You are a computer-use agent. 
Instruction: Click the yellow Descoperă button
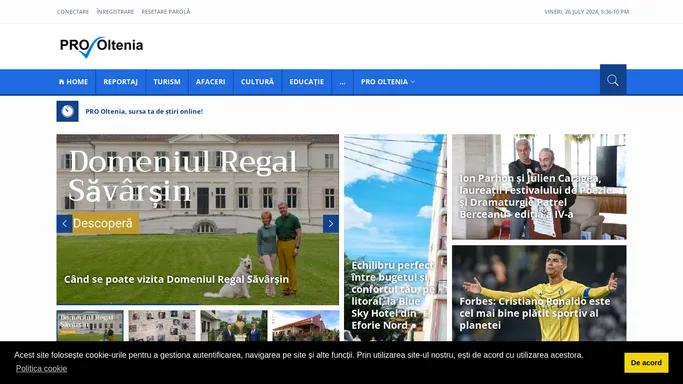pyautogui.click(x=103, y=223)
